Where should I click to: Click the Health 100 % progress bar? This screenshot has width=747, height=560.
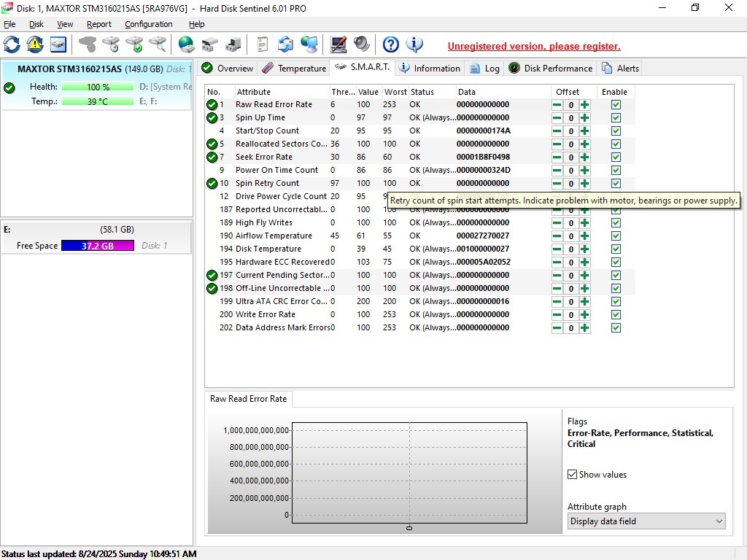click(98, 87)
